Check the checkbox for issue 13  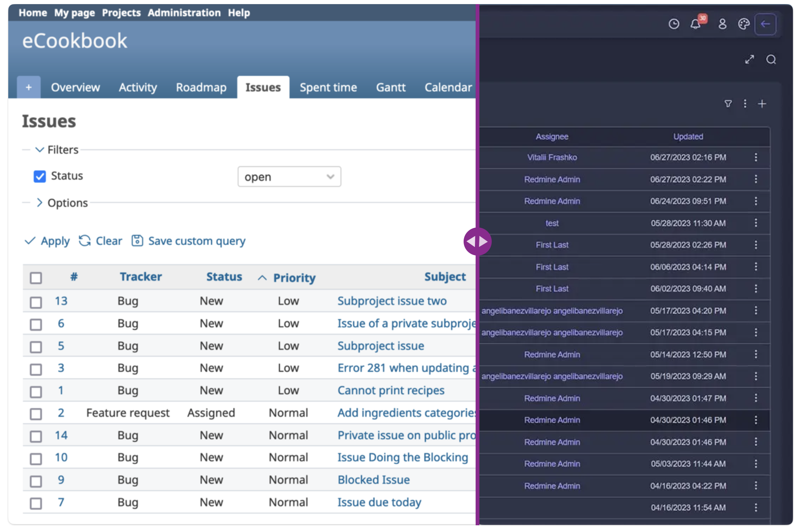click(36, 302)
